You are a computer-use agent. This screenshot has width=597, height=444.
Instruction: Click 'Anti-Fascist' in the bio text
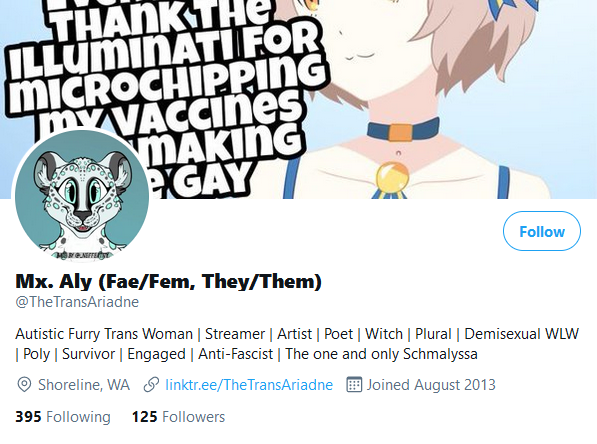point(235,354)
